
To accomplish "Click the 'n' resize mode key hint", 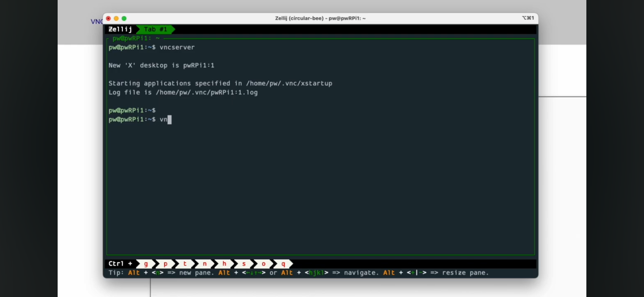I will coord(205,264).
